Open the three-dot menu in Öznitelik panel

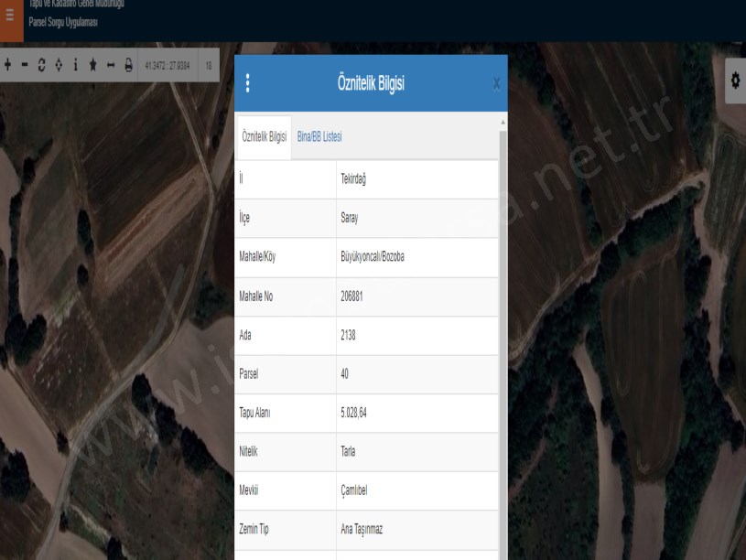pos(248,83)
